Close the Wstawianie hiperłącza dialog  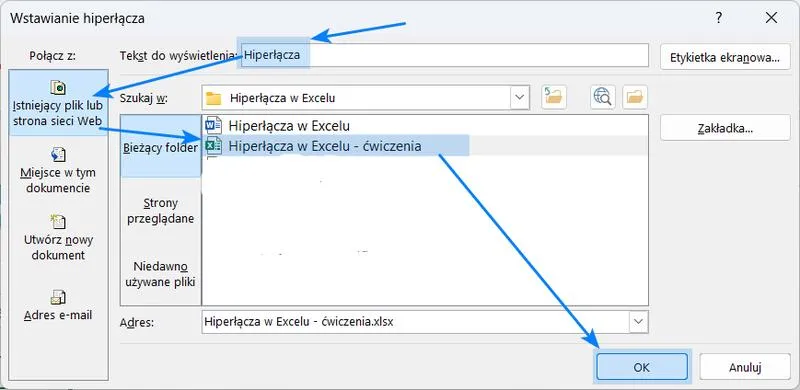coord(771,18)
